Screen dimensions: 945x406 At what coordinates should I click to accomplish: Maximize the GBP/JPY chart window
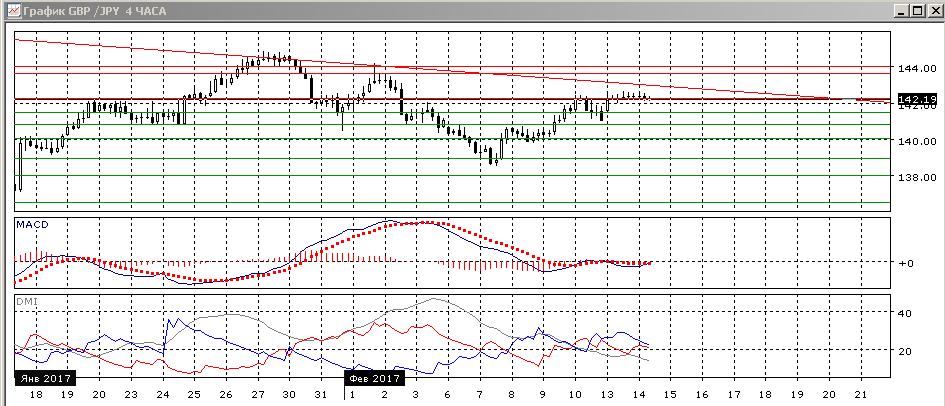(916, 11)
